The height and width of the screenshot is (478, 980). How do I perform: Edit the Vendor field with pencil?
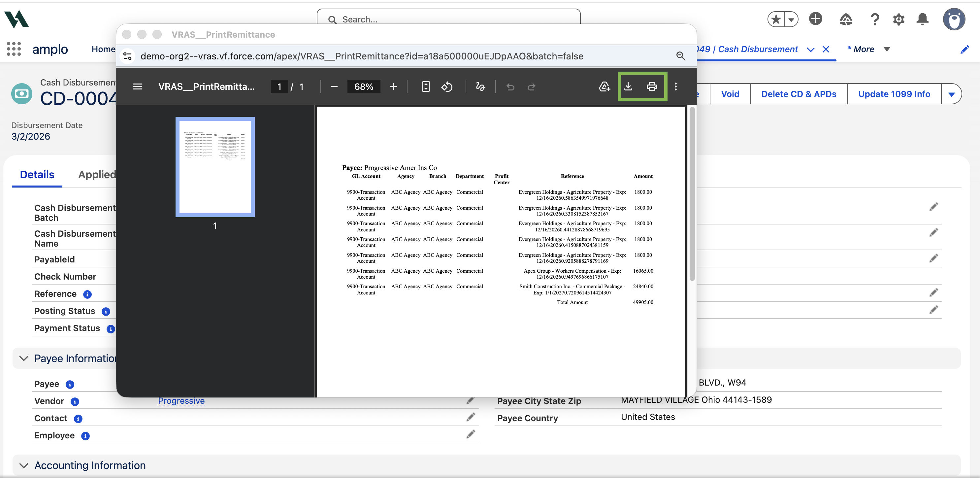[x=471, y=400]
